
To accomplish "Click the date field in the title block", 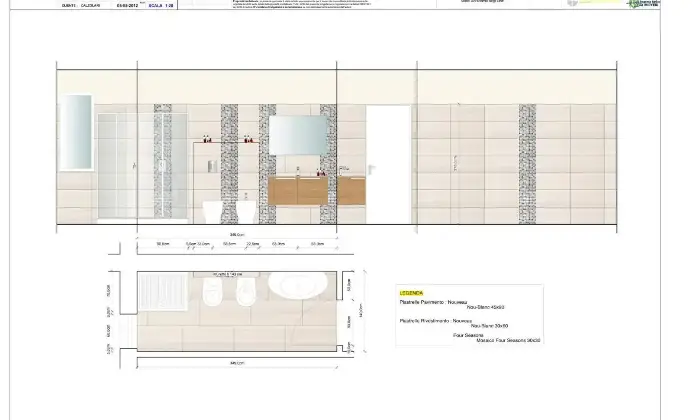I will [128, 5].
